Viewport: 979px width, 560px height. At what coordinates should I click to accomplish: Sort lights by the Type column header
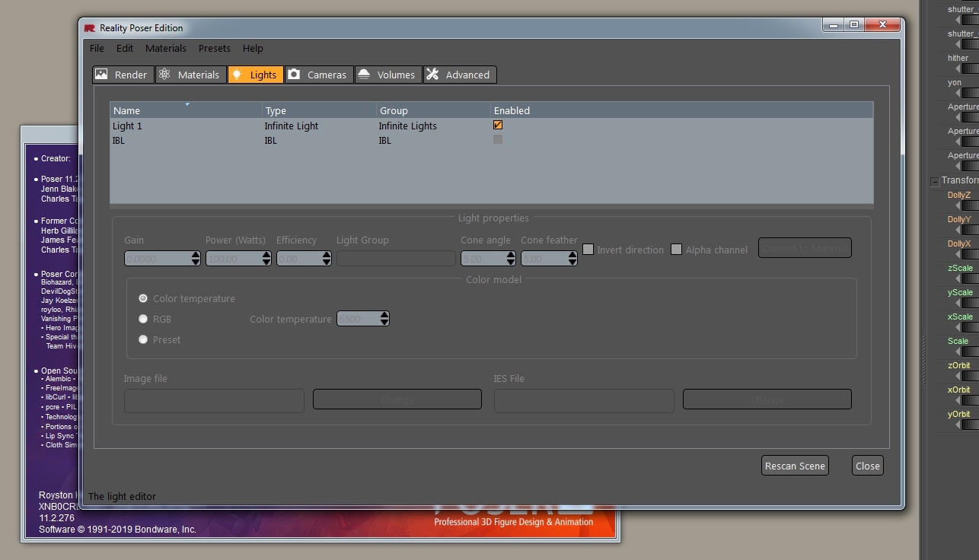(320, 110)
